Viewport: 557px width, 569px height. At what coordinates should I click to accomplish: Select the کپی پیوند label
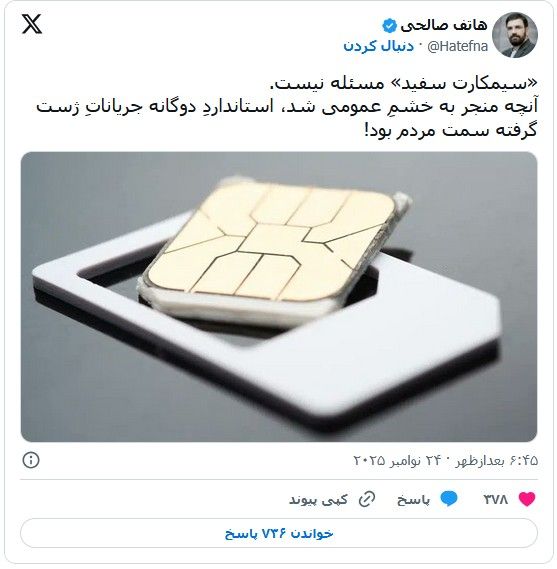coord(318,500)
